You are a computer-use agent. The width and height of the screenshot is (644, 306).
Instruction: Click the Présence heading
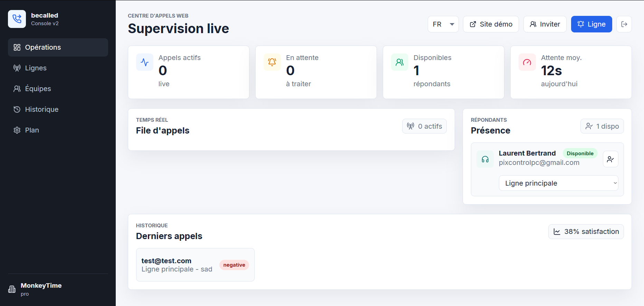tap(491, 130)
